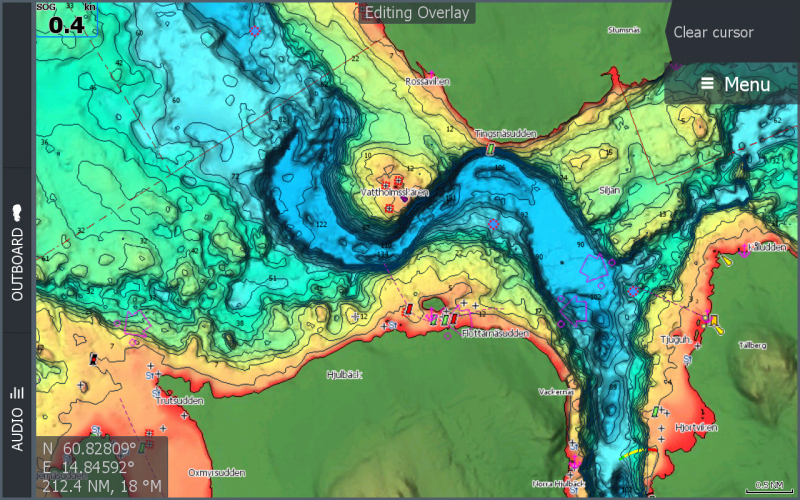Click the Stumsnäs place label

626,30
